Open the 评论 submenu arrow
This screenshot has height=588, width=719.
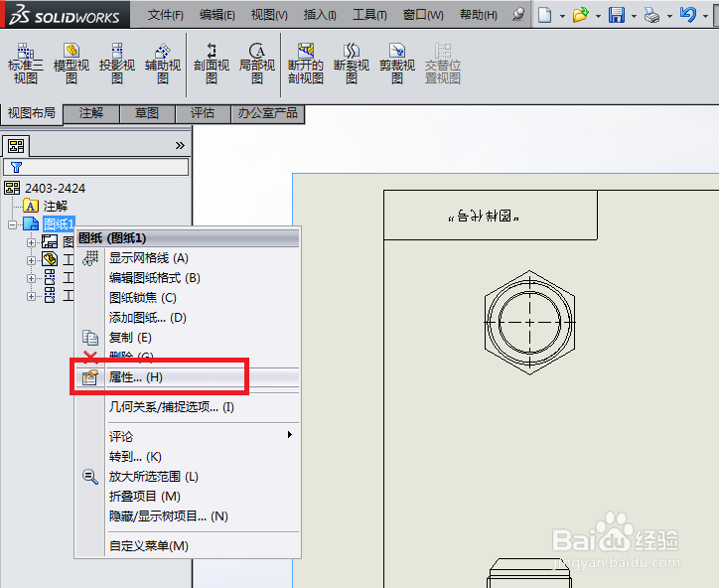289,434
